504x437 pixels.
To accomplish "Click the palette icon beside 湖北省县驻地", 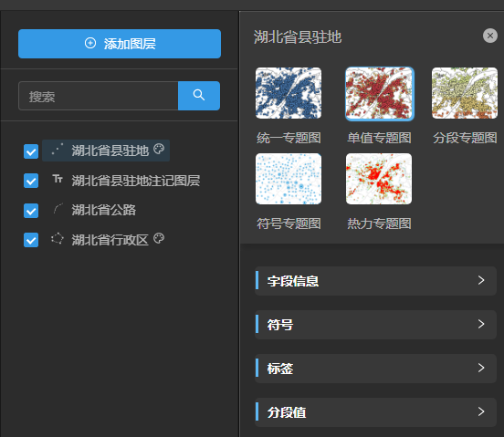I will pyautogui.click(x=159, y=149).
